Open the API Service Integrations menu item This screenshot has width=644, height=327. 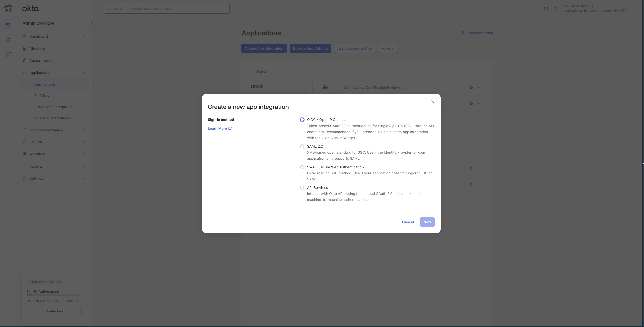pyautogui.click(x=54, y=107)
